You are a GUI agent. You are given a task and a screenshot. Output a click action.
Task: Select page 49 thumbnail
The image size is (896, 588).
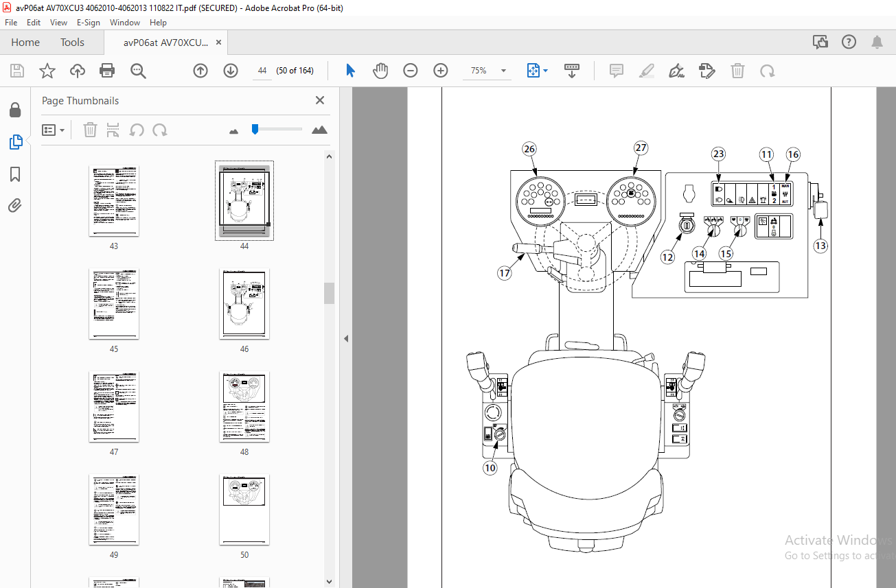pyautogui.click(x=114, y=510)
